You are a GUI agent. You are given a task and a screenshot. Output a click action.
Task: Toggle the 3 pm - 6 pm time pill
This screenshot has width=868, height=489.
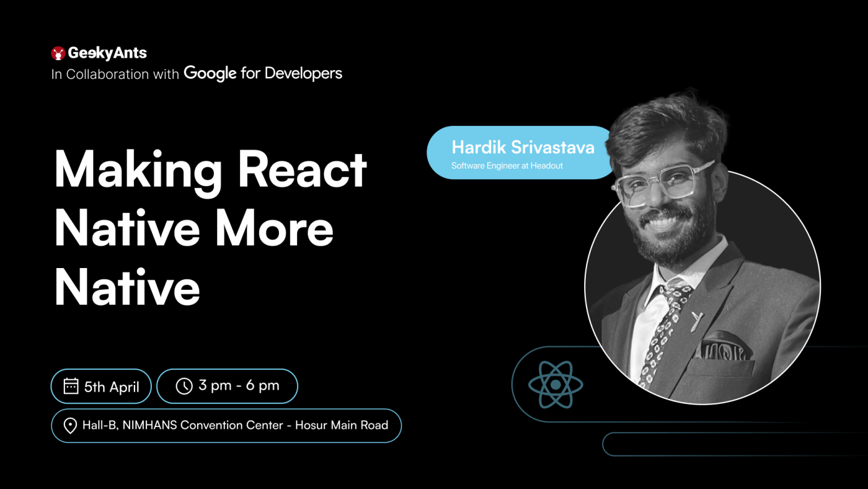point(227,386)
